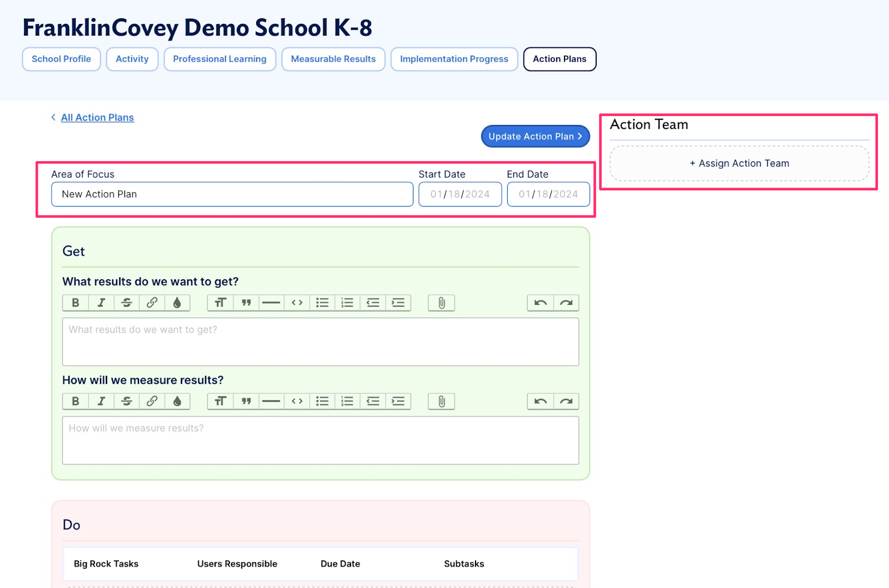The height and width of the screenshot is (588, 889).
Task: Open the Implementation Progress tab
Action: click(x=454, y=59)
